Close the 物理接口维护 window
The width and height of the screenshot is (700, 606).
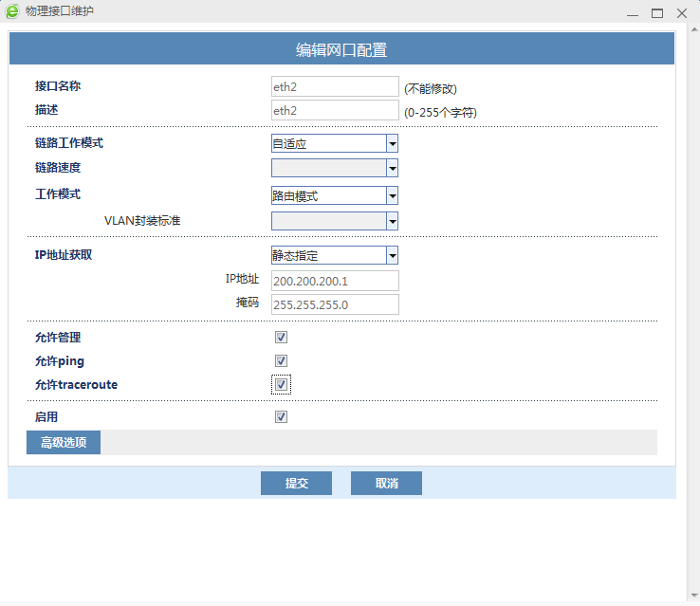[681, 13]
